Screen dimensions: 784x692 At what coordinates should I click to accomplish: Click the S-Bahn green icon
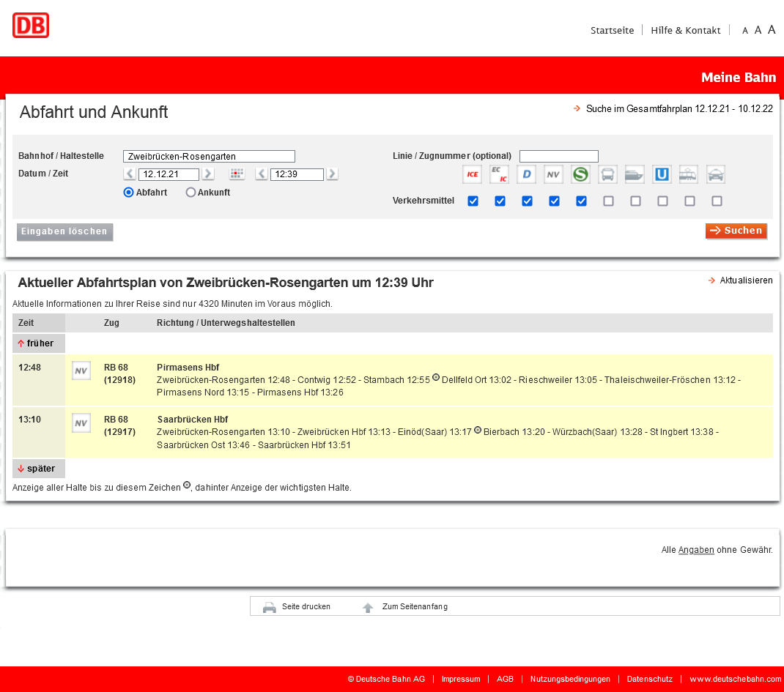[x=580, y=174]
